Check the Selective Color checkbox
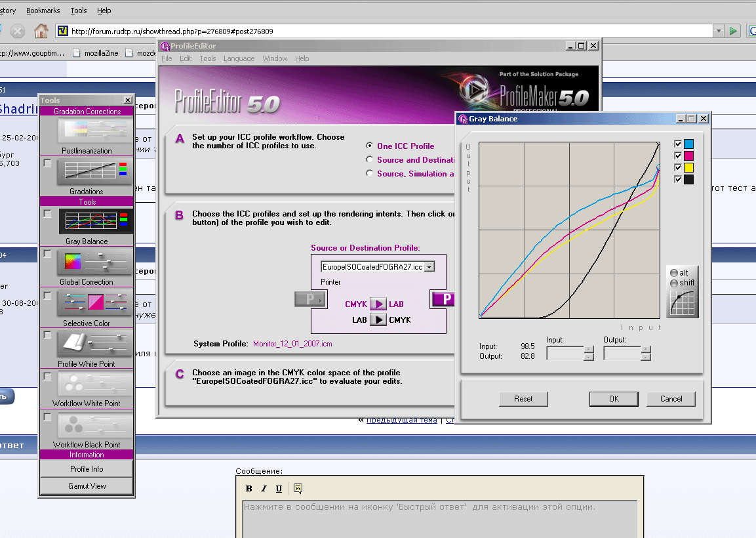The image size is (756, 538). click(x=47, y=295)
